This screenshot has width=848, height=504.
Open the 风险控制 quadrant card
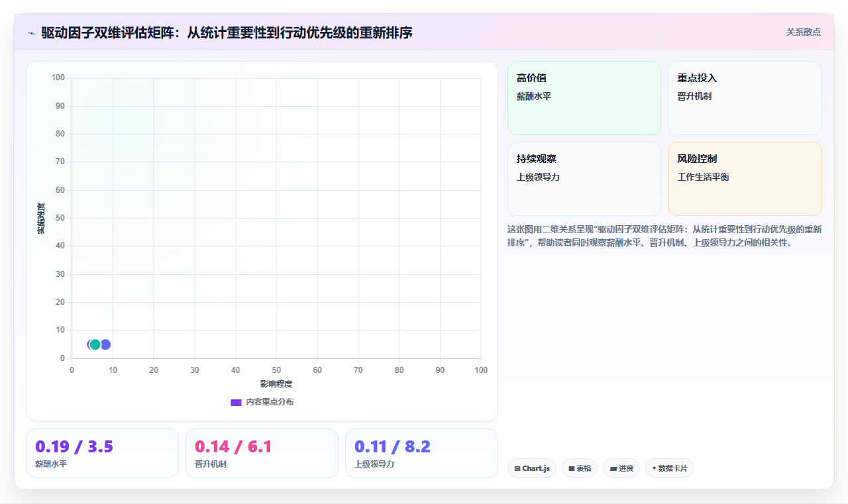tap(745, 179)
